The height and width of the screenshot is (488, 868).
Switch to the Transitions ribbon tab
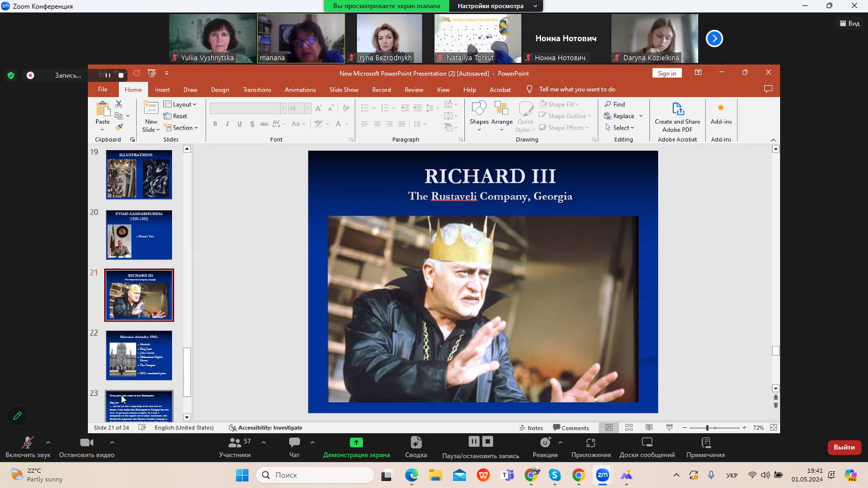pos(257,90)
